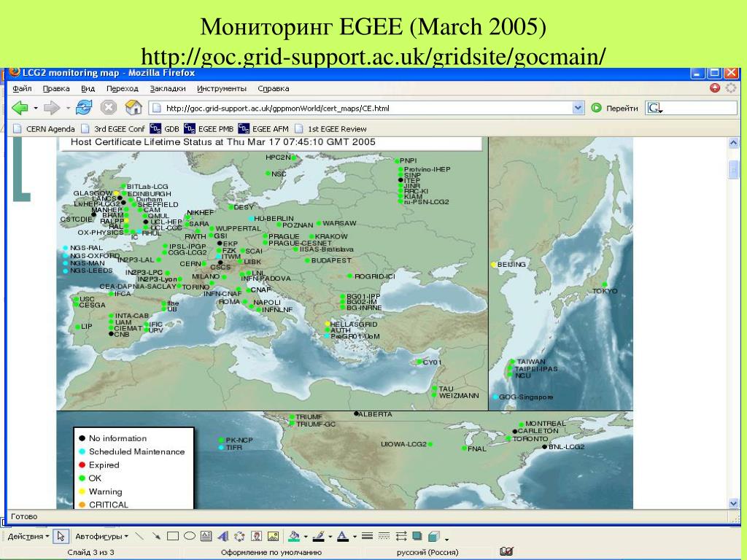This screenshot has width=747, height=560.
Task: Click the vertical scrollbar thumb
Action: point(733,169)
